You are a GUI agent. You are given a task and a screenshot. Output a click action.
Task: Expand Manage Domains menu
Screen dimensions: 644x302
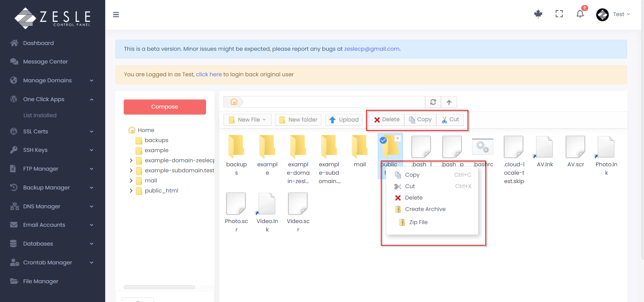52,80
